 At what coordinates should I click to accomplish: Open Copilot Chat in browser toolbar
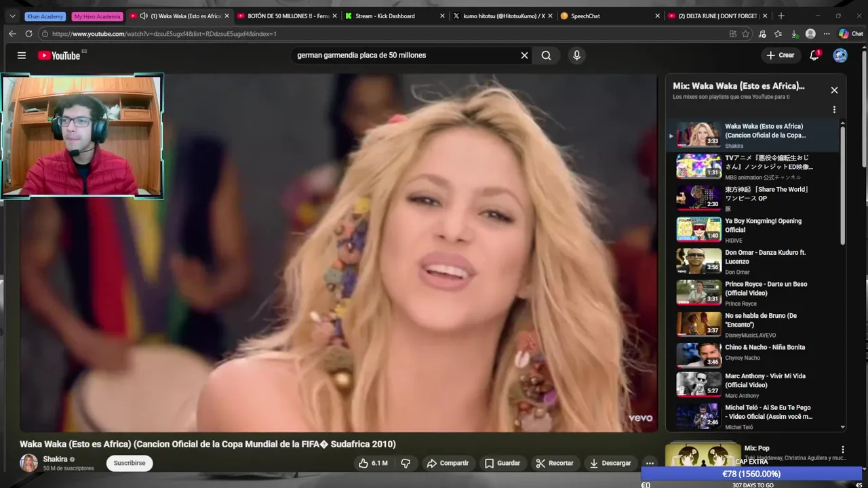tap(850, 33)
